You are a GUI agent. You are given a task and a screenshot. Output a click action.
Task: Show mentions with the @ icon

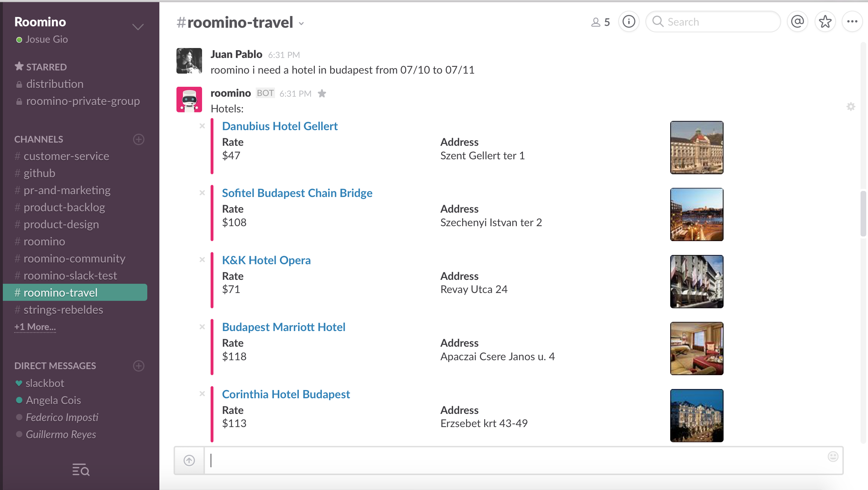pos(798,22)
